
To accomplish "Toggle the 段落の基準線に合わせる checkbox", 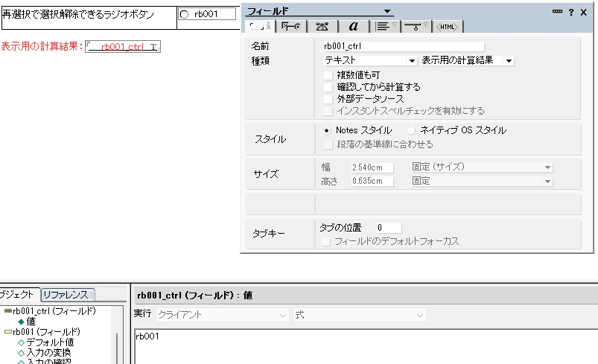I will (328, 145).
